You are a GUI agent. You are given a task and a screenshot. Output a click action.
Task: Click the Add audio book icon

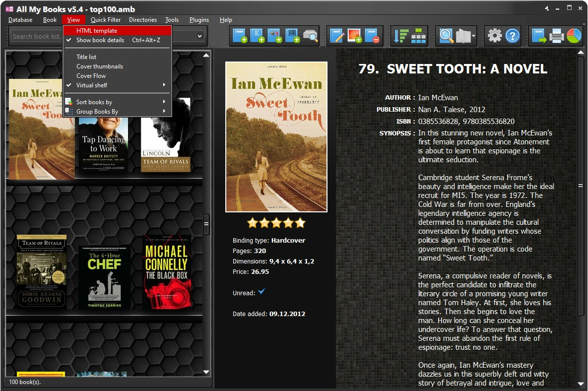[275, 36]
